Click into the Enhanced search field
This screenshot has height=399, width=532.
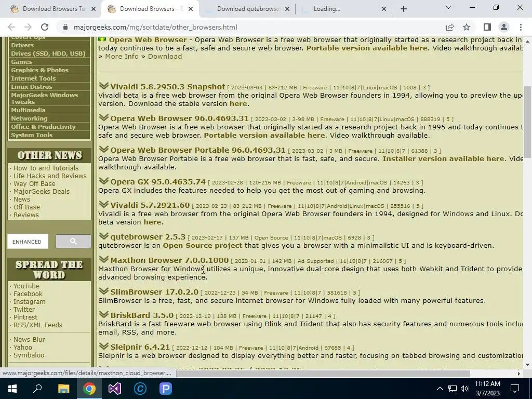pos(28,241)
